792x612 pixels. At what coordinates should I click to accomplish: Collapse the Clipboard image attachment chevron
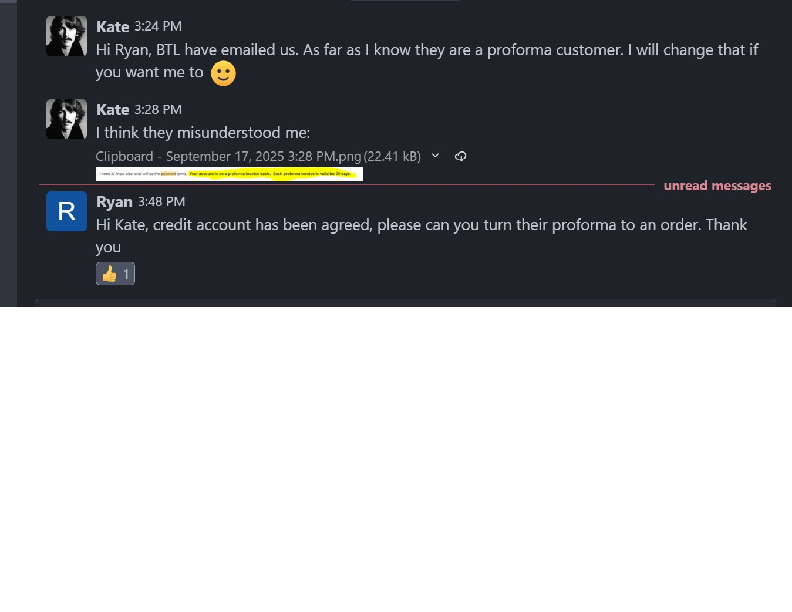coord(434,156)
